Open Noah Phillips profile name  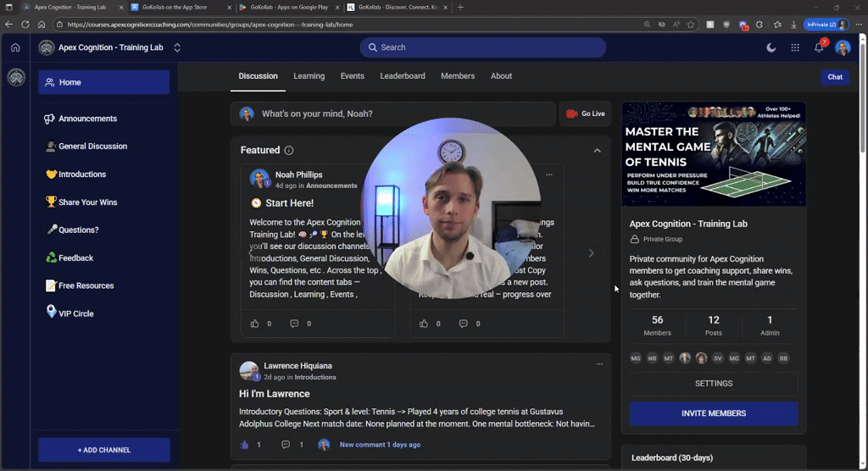click(298, 175)
